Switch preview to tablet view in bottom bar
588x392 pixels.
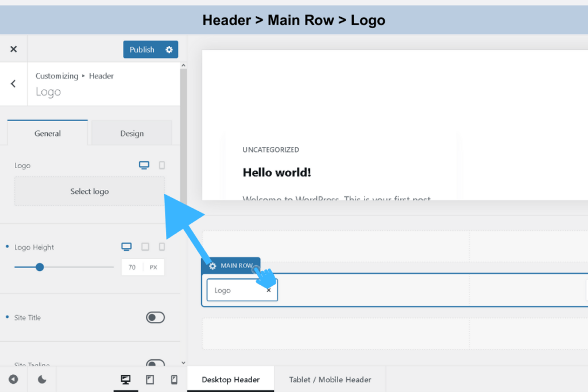[x=150, y=379]
